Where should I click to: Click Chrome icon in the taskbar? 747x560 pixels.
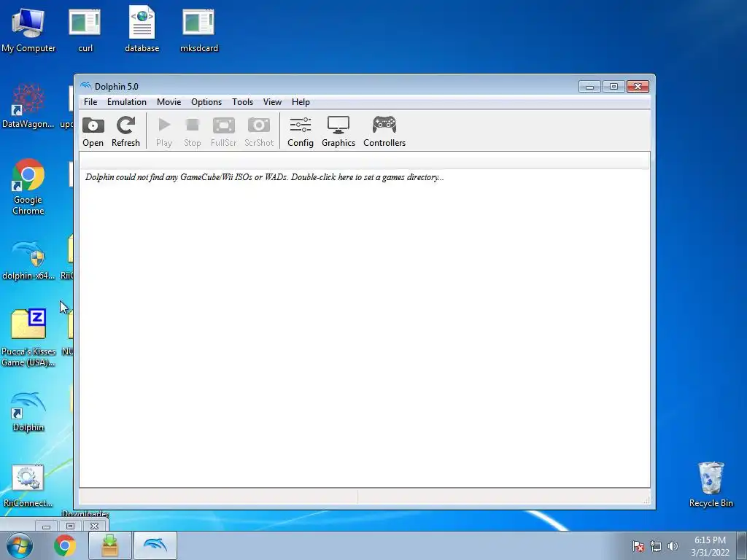tap(65, 545)
